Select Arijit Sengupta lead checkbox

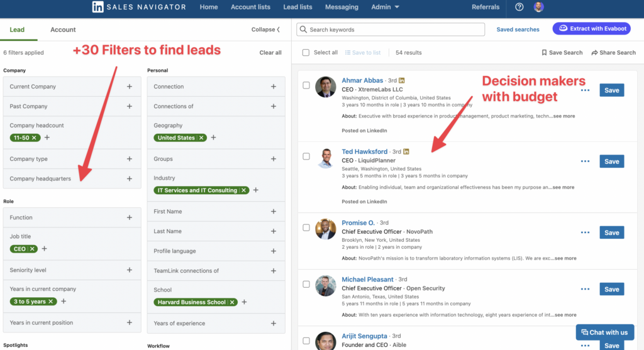click(x=306, y=341)
